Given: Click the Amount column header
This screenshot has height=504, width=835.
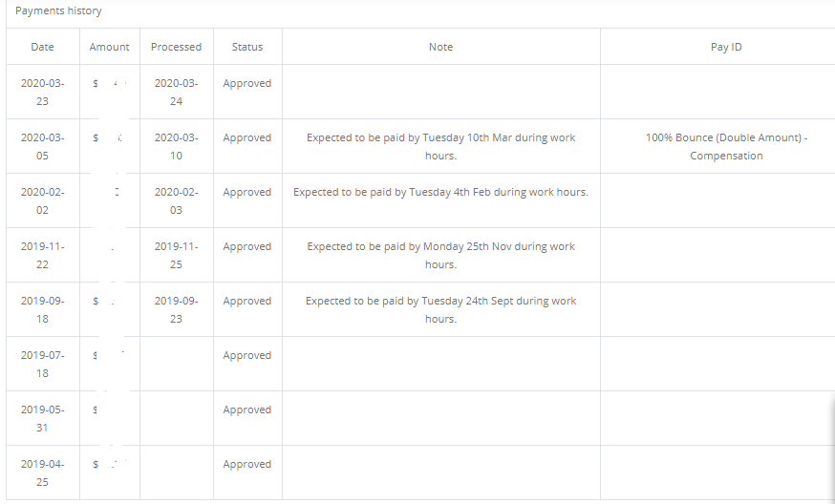Looking at the screenshot, I should coord(109,47).
